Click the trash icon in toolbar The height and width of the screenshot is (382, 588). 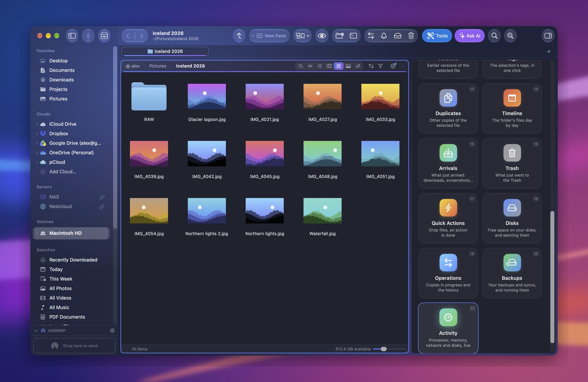pyautogui.click(x=411, y=36)
